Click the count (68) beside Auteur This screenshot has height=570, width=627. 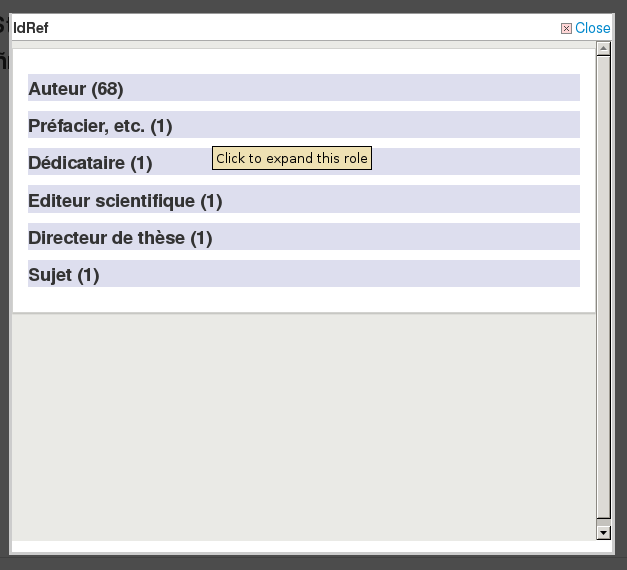(x=107, y=89)
